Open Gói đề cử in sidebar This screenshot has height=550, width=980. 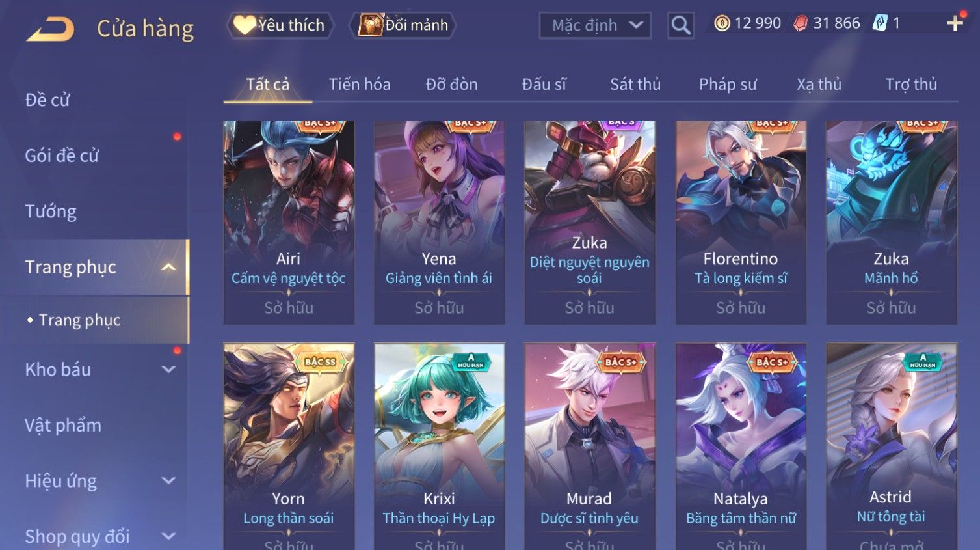click(x=62, y=156)
